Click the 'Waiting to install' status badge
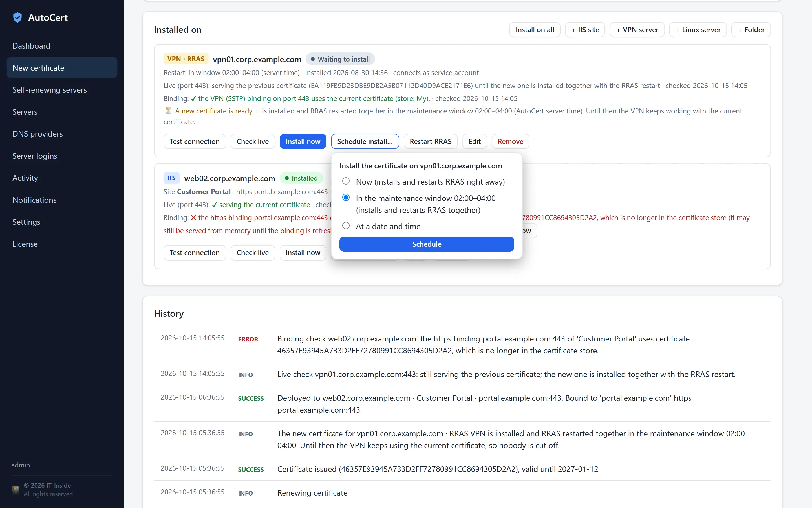This screenshot has width=812, height=508. 340,59
